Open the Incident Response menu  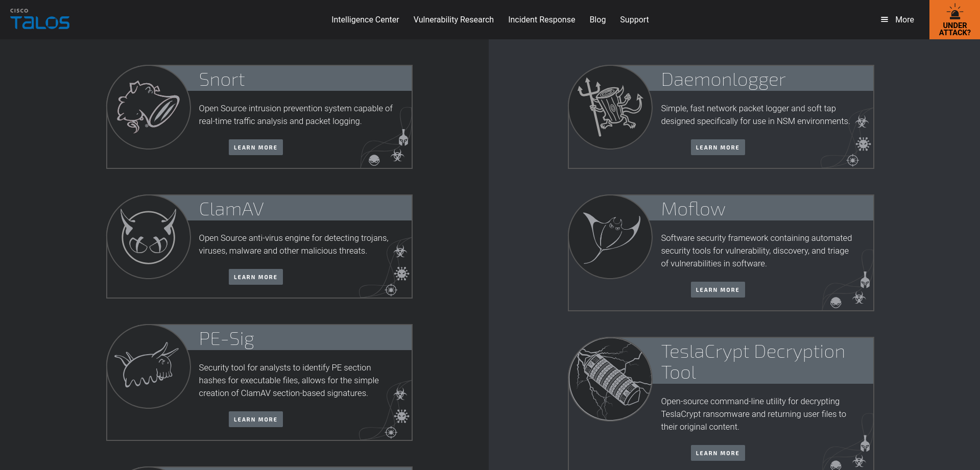coord(541,19)
